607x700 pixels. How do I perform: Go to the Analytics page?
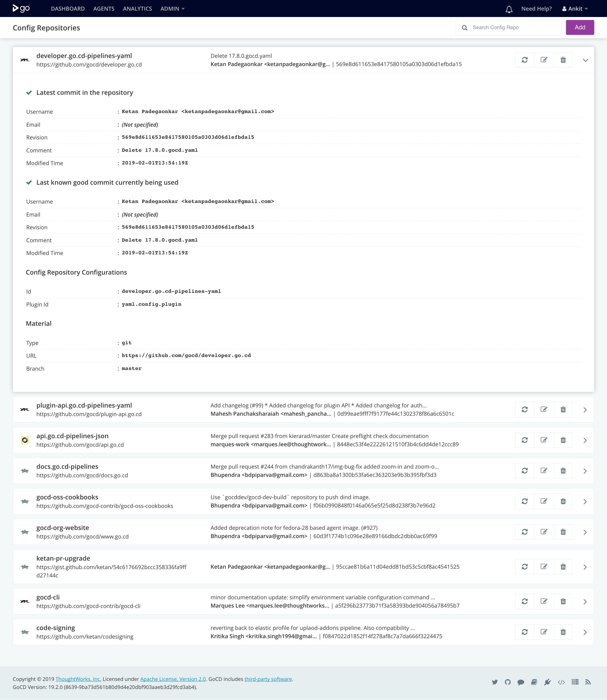pos(137,9)
